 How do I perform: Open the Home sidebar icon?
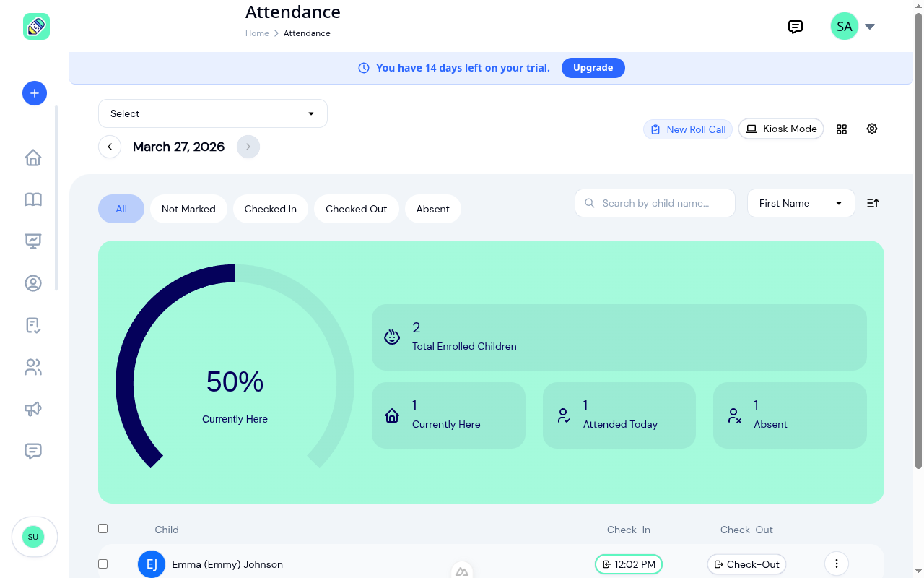tap(33, 158)
